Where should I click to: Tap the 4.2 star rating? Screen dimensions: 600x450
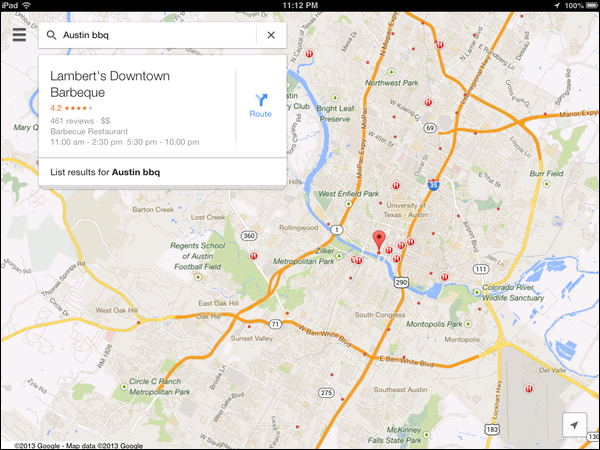coord(72,108)
